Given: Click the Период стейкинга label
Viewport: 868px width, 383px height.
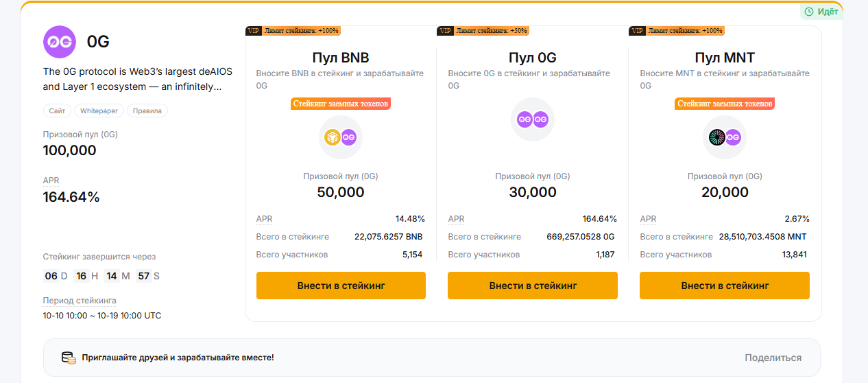Looking at the screenshot, I should 80,301.
